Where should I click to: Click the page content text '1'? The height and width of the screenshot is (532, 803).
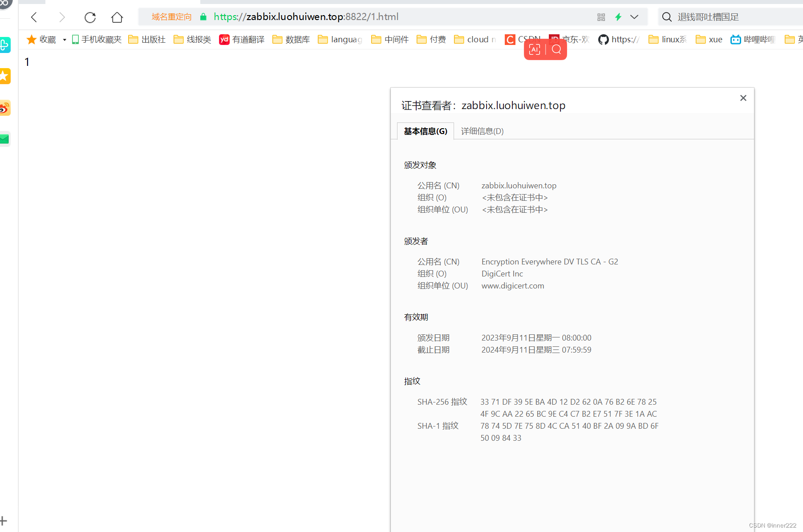pyautogui.click(x=27, y=62)
